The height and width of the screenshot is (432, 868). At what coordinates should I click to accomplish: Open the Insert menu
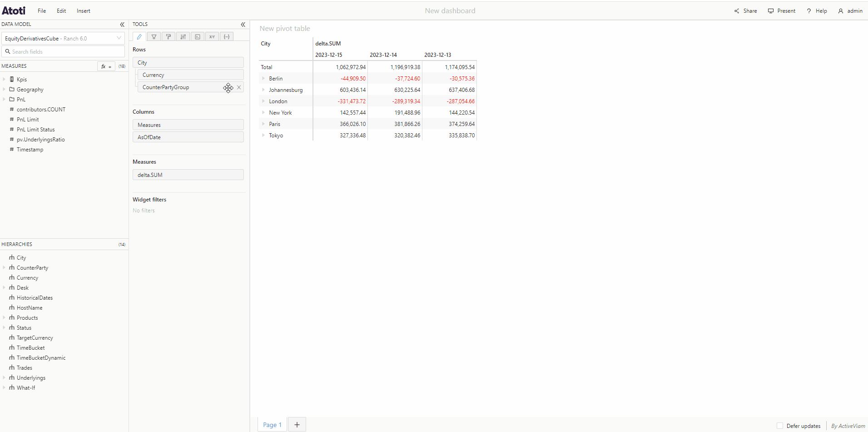(84, 11)
